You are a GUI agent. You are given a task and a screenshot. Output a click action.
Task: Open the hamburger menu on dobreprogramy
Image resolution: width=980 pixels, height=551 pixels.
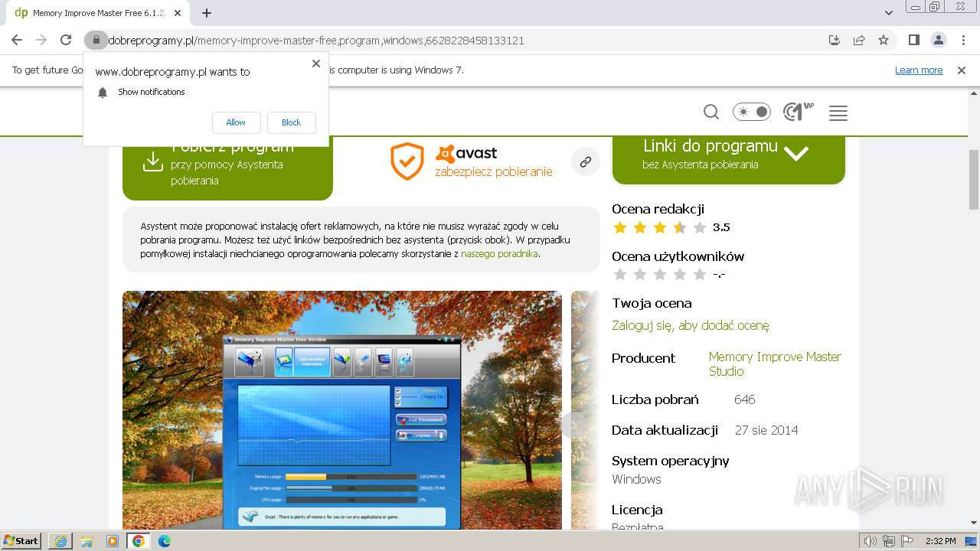838,113
